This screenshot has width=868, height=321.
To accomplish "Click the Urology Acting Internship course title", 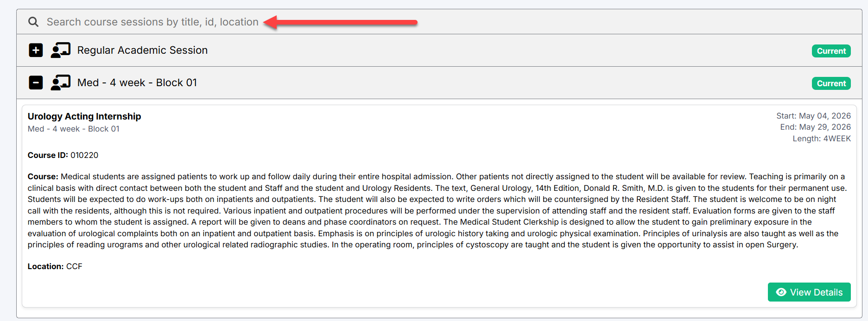I will tap(84, 116).
